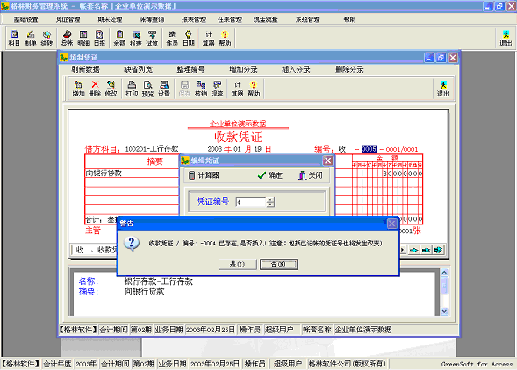Increase the 凭证编号 value with up arrow
The width and height of the screenshot is (517, 370).
pyautogui.click(x=271, y=199)
